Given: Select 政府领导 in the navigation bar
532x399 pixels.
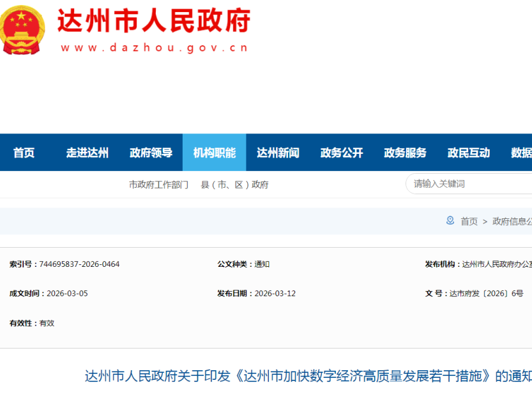Looking at the screenshot, I should (151, 153).
